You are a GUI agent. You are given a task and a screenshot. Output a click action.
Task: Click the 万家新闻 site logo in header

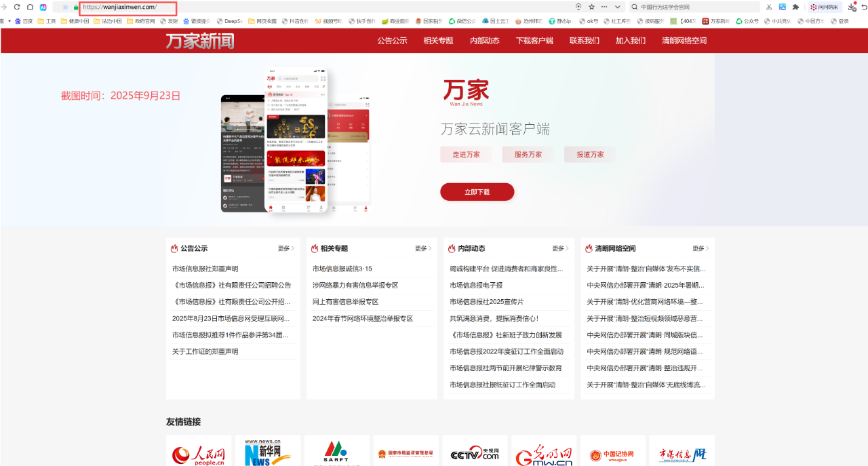[x=200, y=41]
